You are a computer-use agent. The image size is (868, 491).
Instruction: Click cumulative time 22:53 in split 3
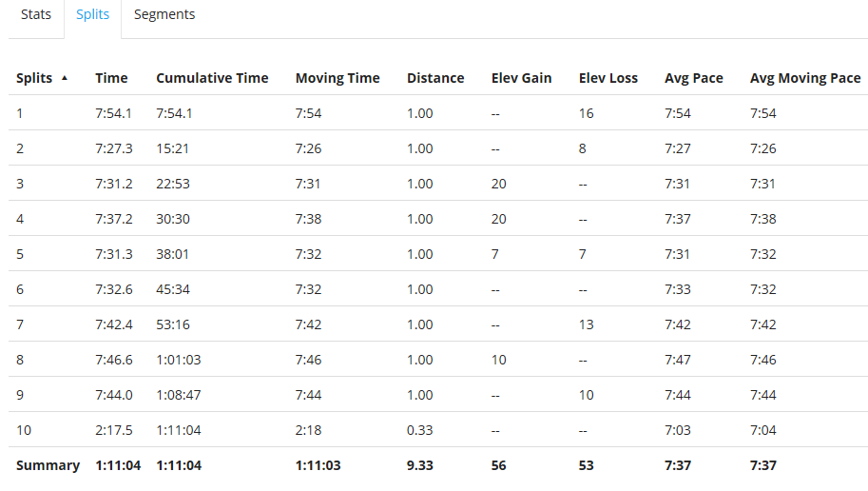(173, 184)
